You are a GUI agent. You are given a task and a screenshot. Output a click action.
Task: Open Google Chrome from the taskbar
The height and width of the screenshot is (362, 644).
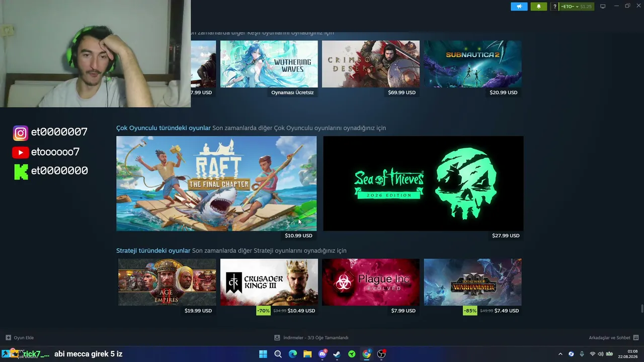click(367, 354)
